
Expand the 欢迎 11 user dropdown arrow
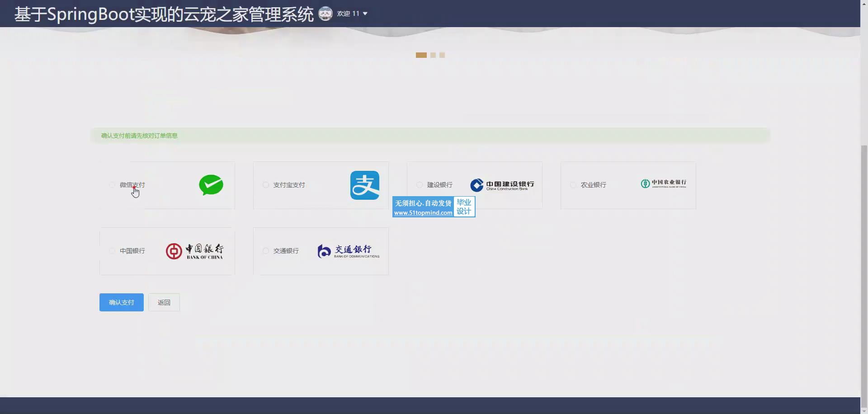pyautogui.click(x=365, y=14)
